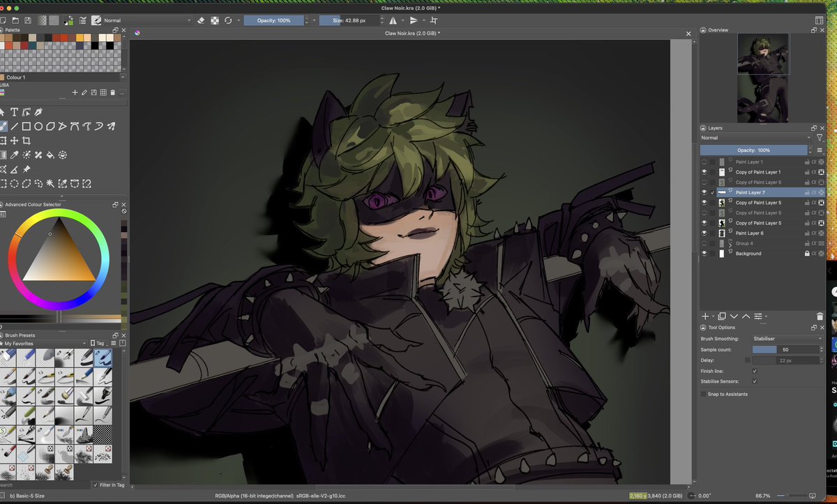Uncheck Filter in Tag
The height and width of the screenshot is (504, 837).
pos(96,484)
